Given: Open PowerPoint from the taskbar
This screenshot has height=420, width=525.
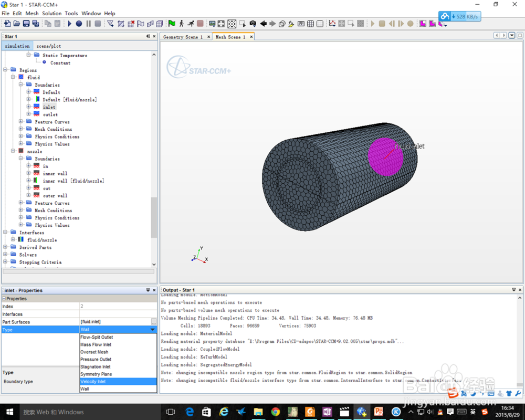Looking at the screenshot, I should (x=379, y=412).
